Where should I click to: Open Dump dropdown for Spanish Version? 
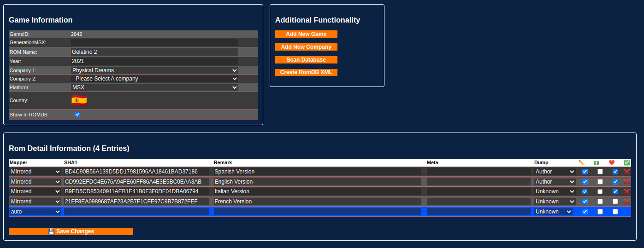click(x=555, y=172)
